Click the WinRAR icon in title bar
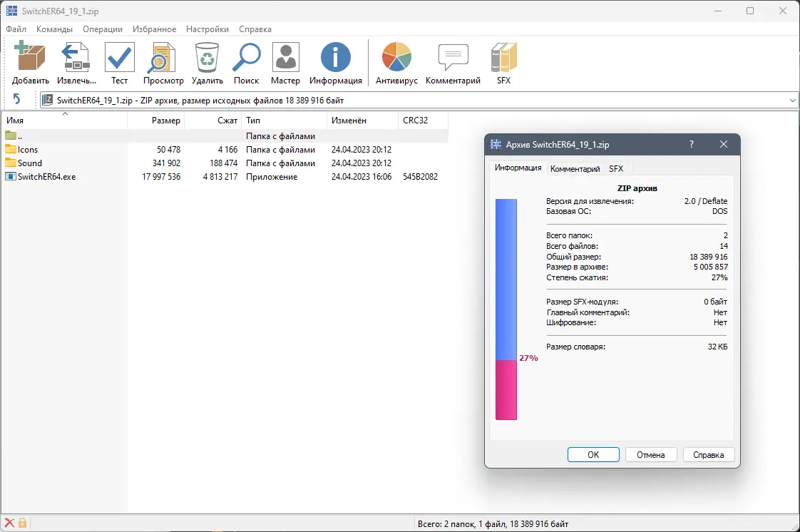The width and height of the screenshot is (800, 532). point(11,11)
